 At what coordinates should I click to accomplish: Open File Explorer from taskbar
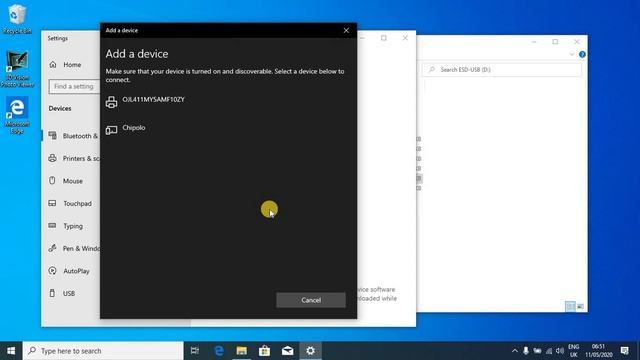click(x=242, y=351)
